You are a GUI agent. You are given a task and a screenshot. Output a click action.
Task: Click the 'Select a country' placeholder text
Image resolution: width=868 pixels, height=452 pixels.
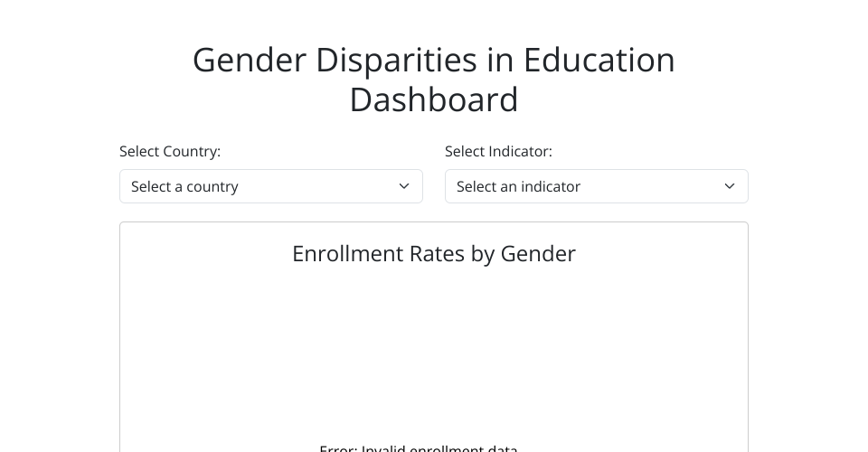coord(184,186)
